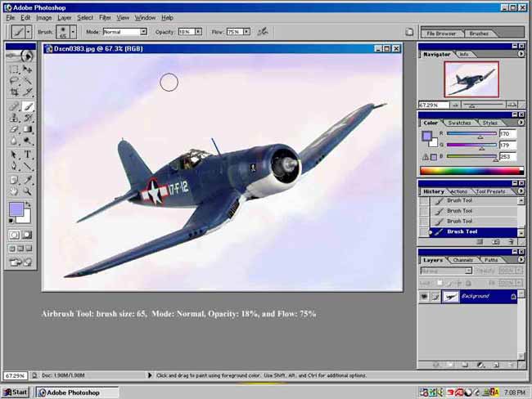This screenshot has width=532, height=399.
Task: Select the Line shape tool
Action: click(x=28, y=166)
